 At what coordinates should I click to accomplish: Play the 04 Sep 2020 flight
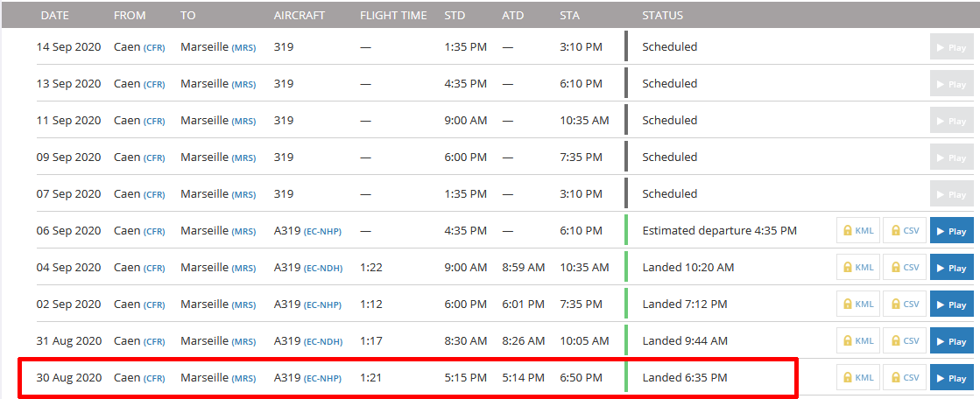(952, 268)
